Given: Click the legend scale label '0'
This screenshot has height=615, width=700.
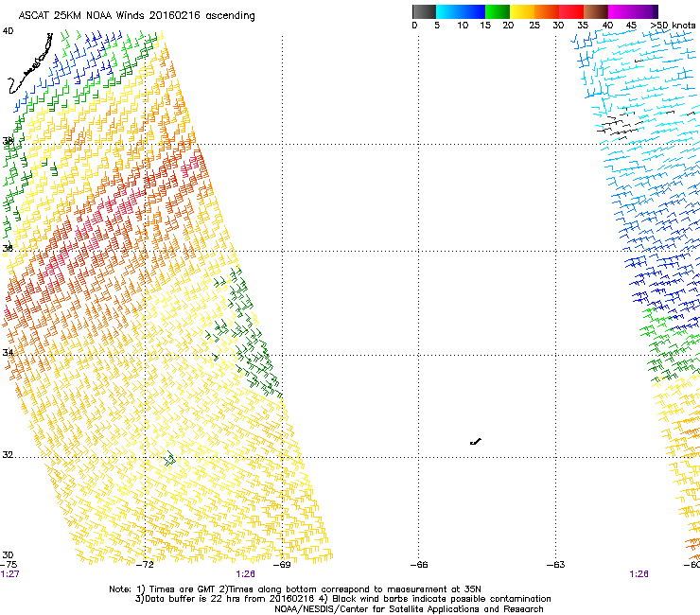Looking at the screenshot, I should (414, 26).
